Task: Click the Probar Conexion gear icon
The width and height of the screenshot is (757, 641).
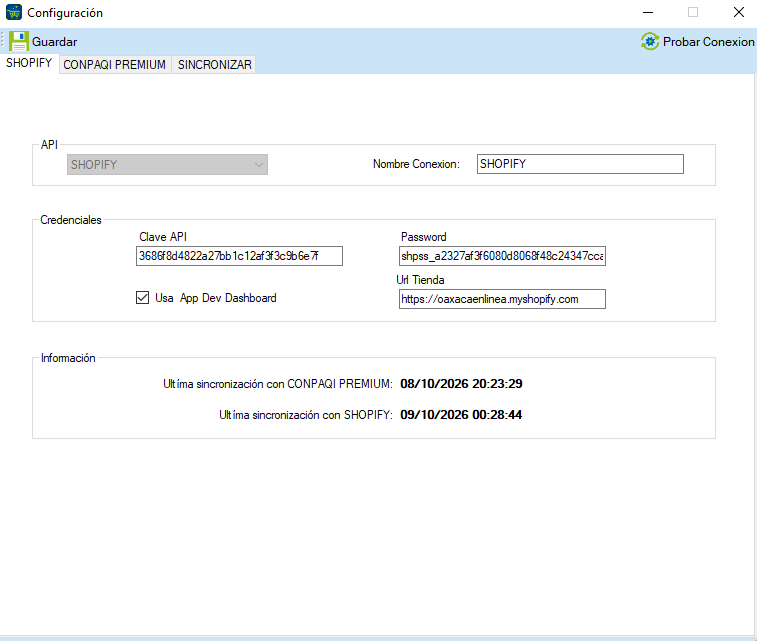Action: click(x=650, y=42)
